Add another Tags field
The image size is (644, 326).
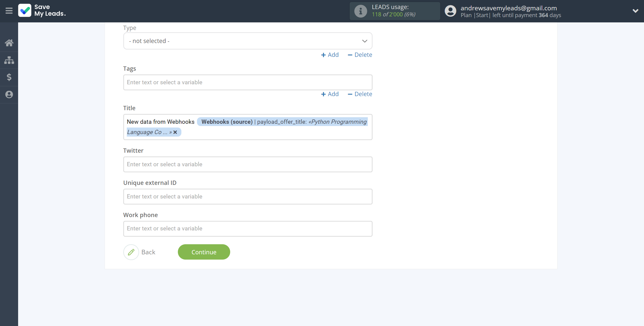pyautogui.click(x=330, y=94)
